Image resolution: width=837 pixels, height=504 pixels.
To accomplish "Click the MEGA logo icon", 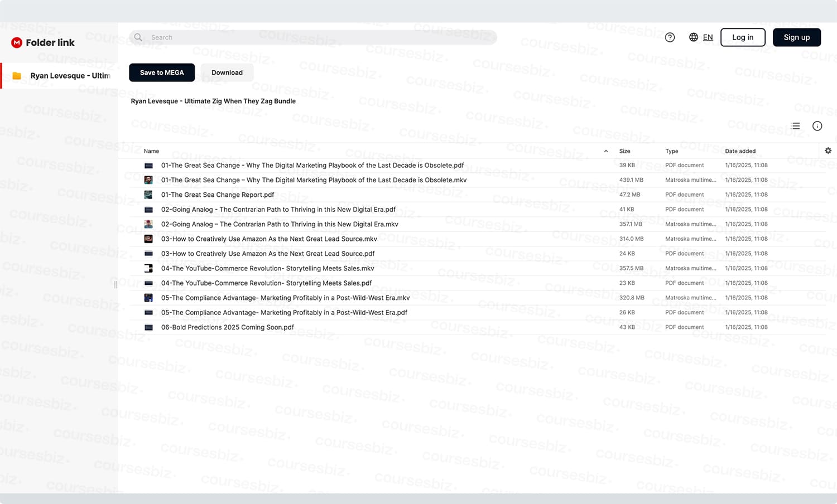I will tap(17, 42).
